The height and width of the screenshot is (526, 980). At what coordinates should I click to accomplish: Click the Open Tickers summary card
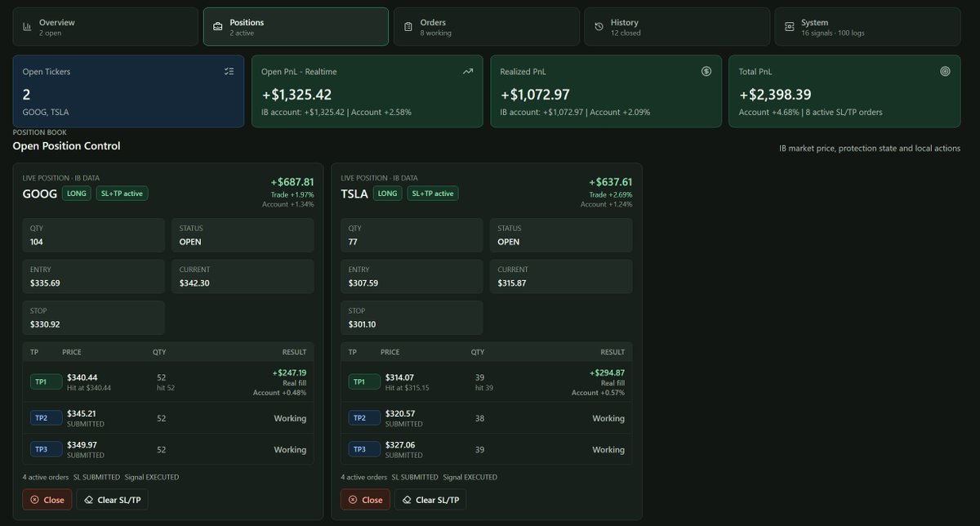[128, 91]
